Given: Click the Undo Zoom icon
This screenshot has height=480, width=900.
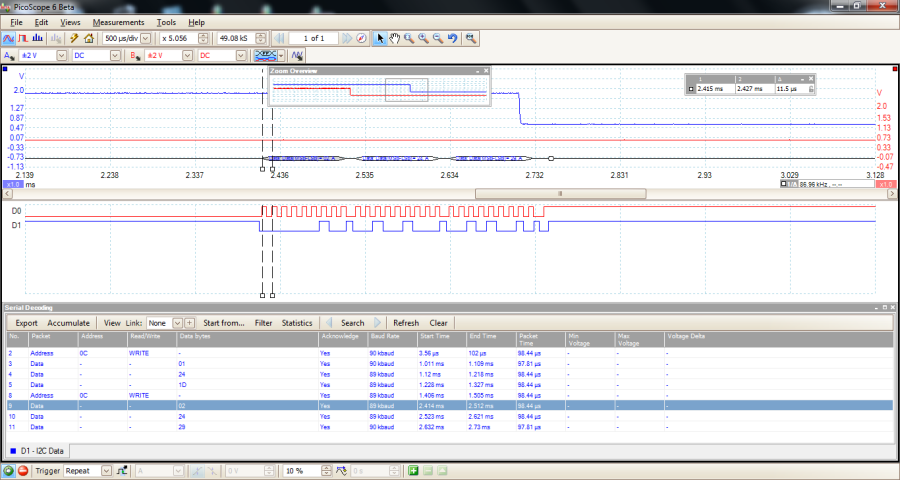Looking at the screenshot, I should pyautogui.click(x=452, y=38).
